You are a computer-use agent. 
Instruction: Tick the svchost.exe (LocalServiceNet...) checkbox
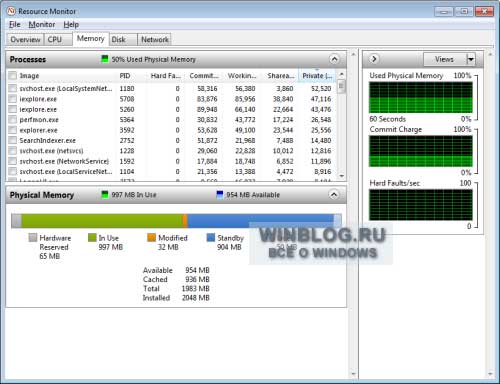pos(12,171)
